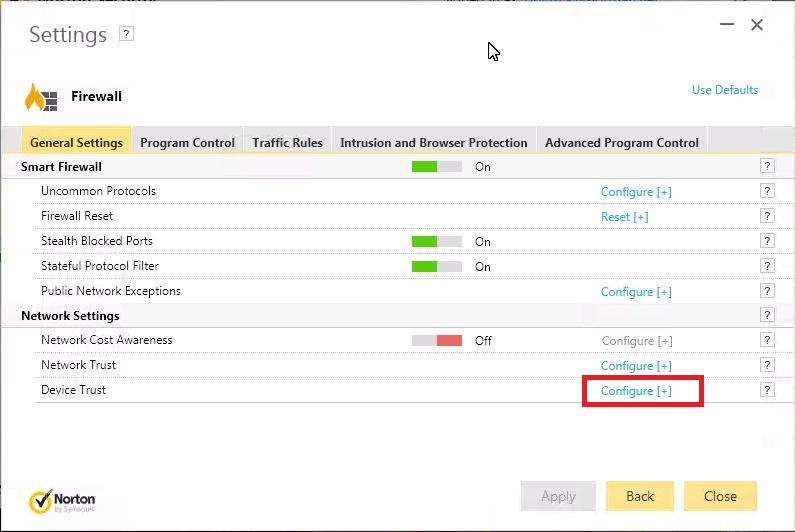The image size is (795, 532).
Task: Enable the Network Cost Awareness toggle
Action: point(437,341)
